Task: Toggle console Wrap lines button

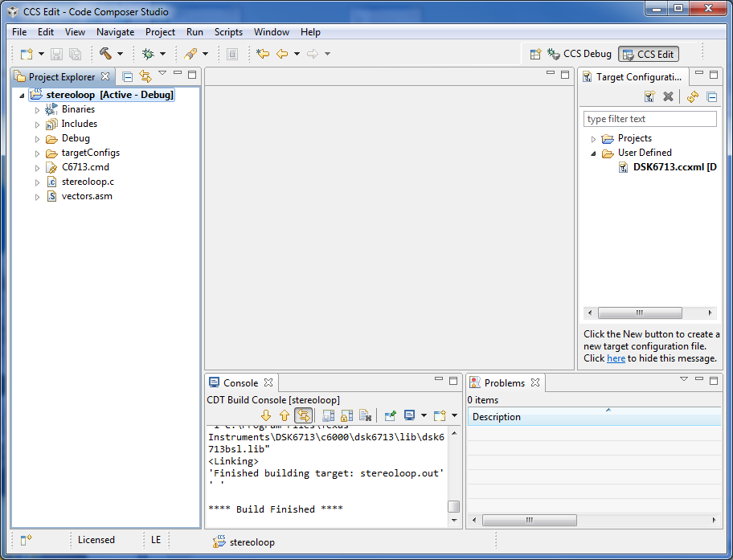Action: click(x=303, y=415)
